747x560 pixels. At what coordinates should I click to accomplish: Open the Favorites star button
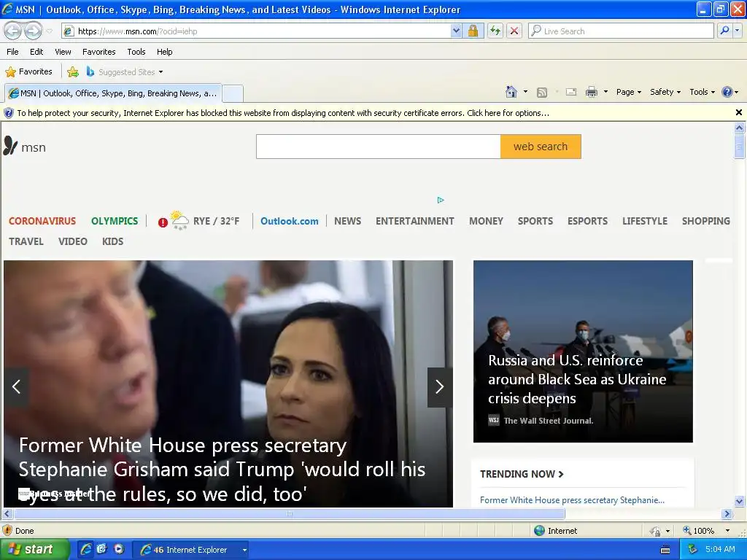coord(28,72)
